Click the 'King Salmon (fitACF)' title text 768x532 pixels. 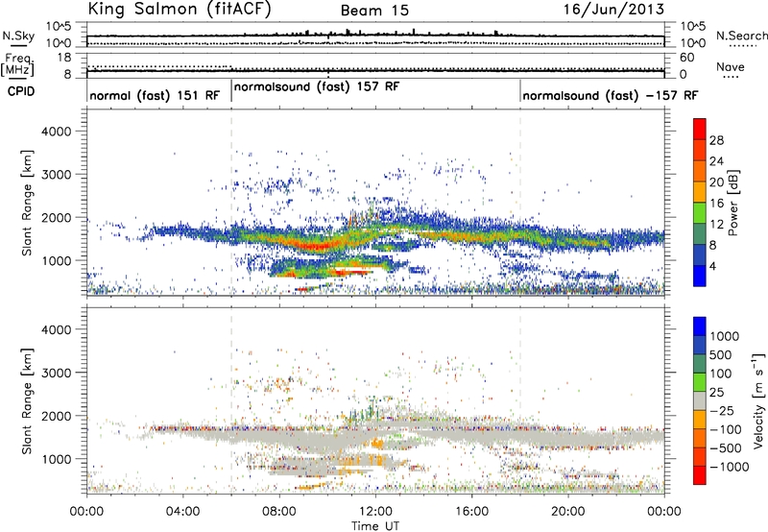click(x=180, y=10)
